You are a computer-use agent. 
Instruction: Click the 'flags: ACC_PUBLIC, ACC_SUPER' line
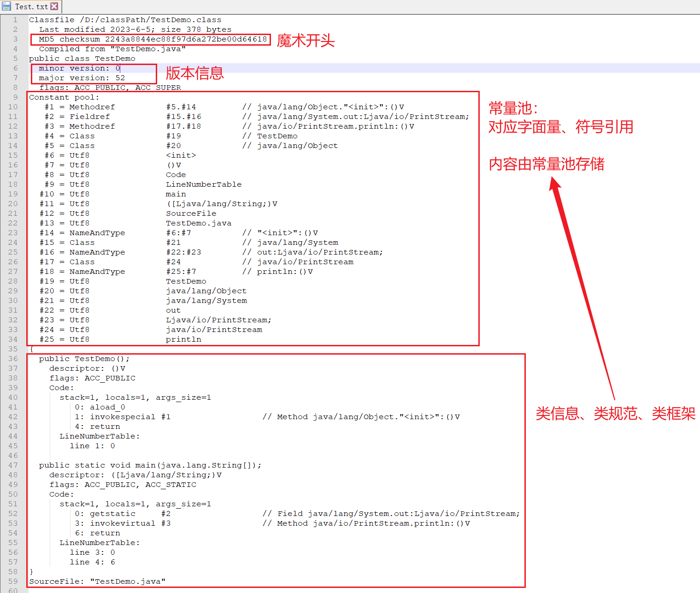tap(110, 88)
